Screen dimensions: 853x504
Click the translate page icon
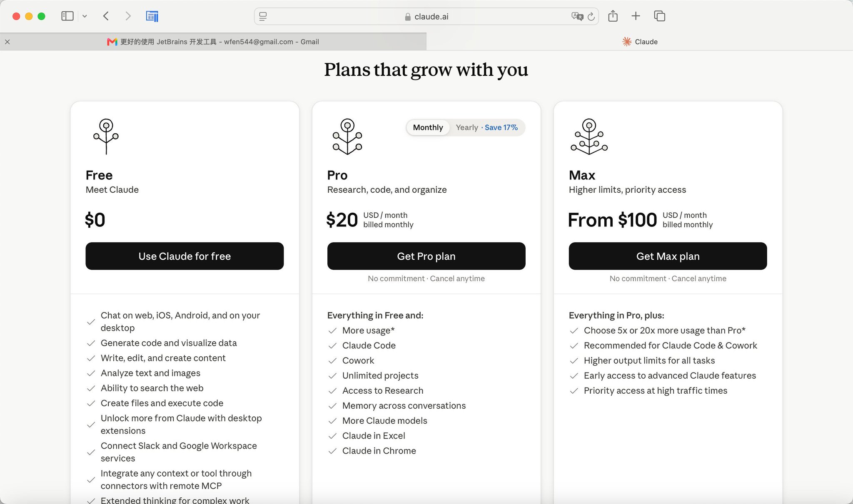tap(577, 16)
